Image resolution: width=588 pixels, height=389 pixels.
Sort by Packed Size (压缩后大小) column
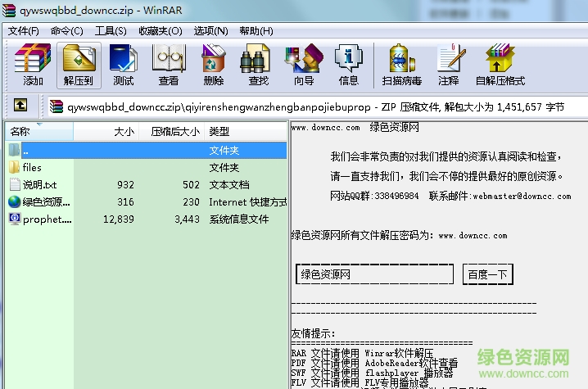tap(172, 131)
